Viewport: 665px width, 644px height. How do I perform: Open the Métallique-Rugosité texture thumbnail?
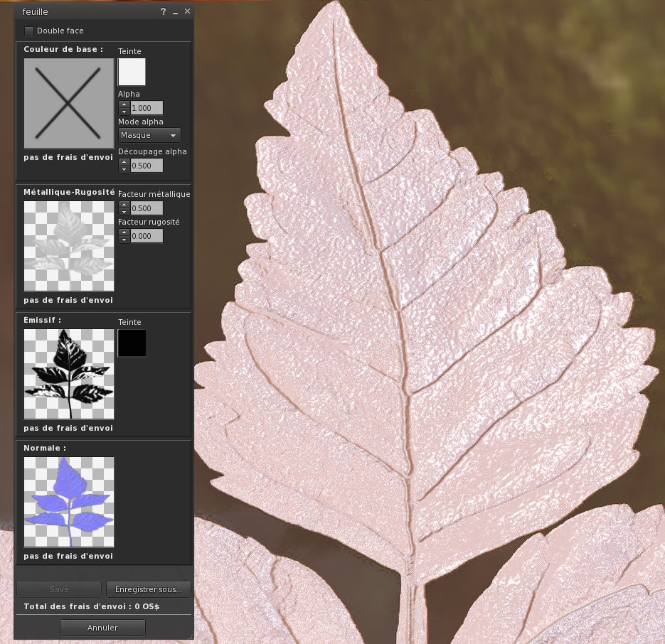69,245
